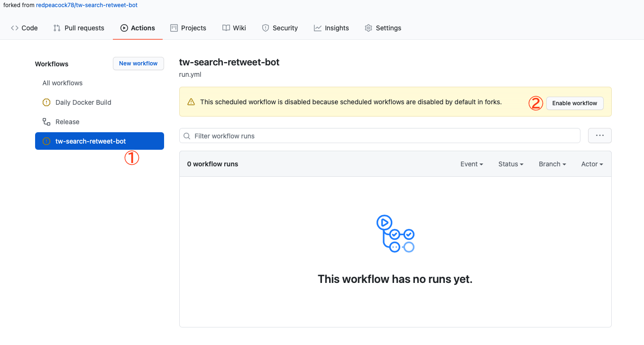The image size is (644, 345).
Task: View the Insights tab
Action: tap(331, 28)
